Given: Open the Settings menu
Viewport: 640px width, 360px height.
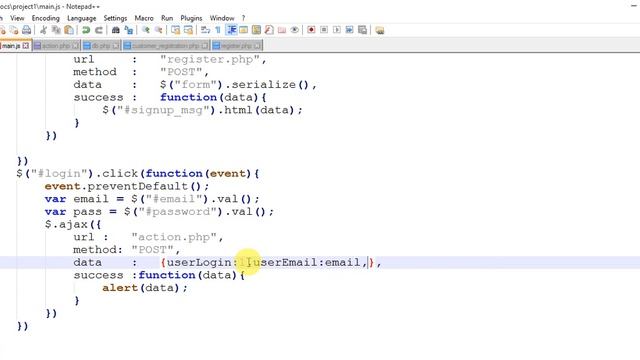Looking at the screenshot, I should pos(115,18).
